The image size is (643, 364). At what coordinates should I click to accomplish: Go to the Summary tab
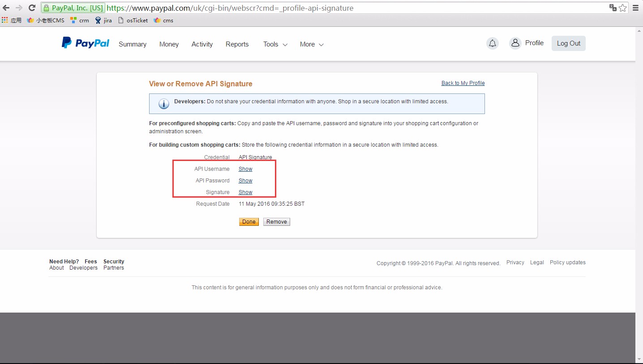pos(133,44)
